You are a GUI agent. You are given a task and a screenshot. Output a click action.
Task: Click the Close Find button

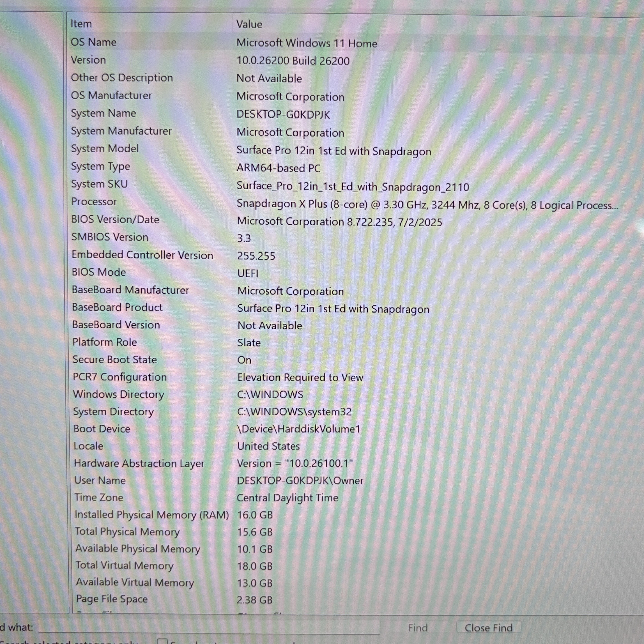pos(488,628)
